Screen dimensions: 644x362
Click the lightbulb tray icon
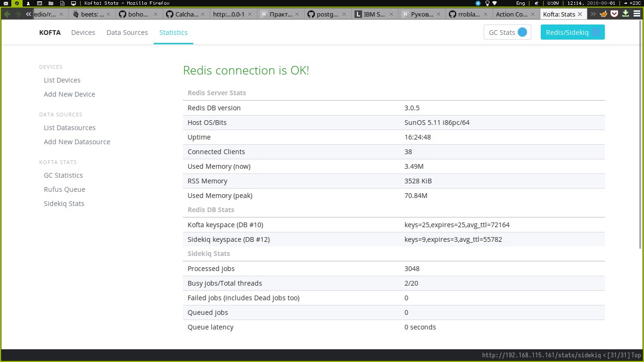tap(487, 3)
